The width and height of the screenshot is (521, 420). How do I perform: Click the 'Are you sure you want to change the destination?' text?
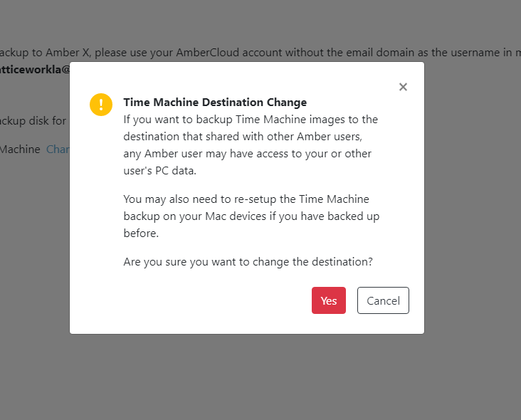248,262
